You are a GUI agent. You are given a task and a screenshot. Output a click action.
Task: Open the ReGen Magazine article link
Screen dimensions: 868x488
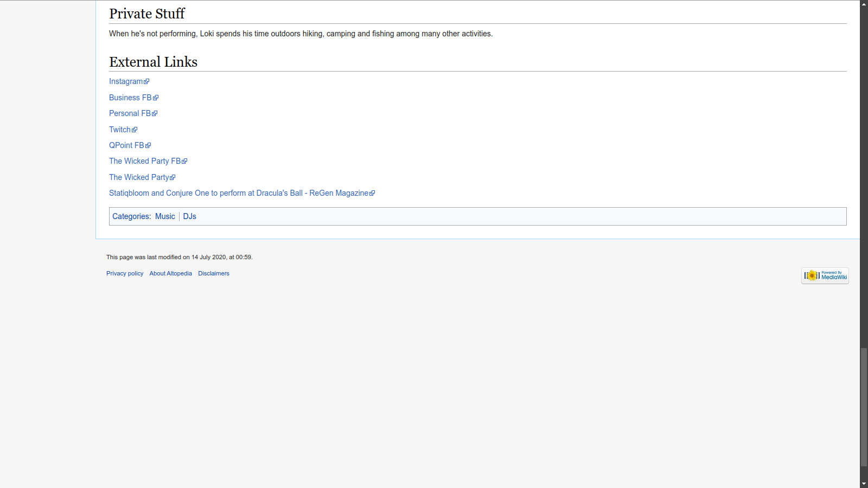tap(238, 193)
